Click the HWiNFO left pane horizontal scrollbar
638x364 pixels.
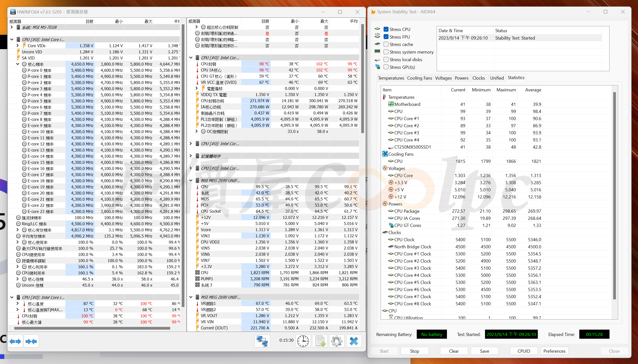pyautogui.click(x=92, y=328)
